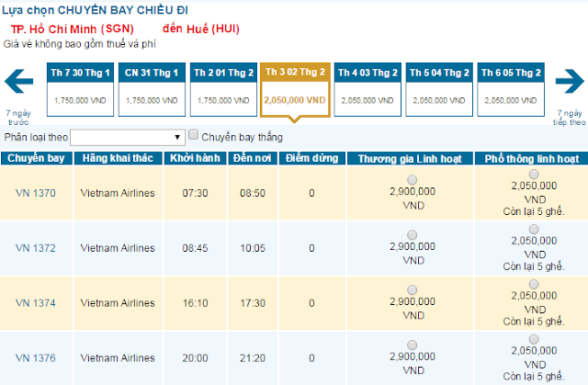Choose Thương gia Linh hoạt fare for VN 1372

(412, 234)
